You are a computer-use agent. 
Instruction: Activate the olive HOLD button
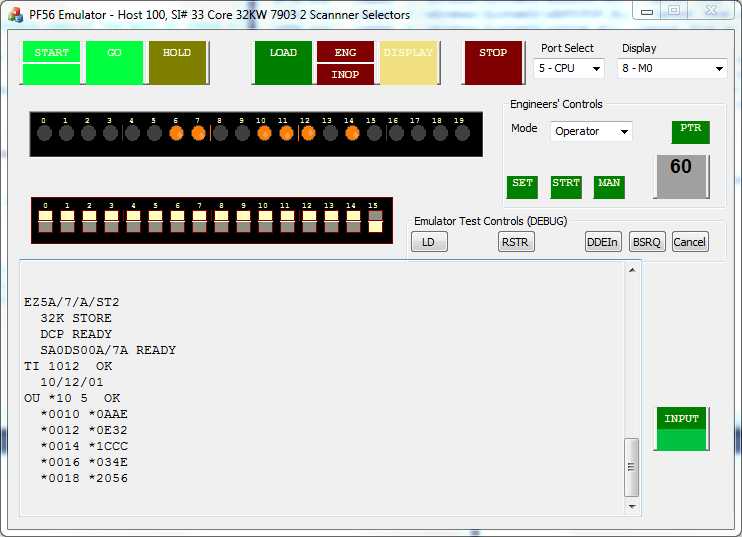tap(178, 63)
